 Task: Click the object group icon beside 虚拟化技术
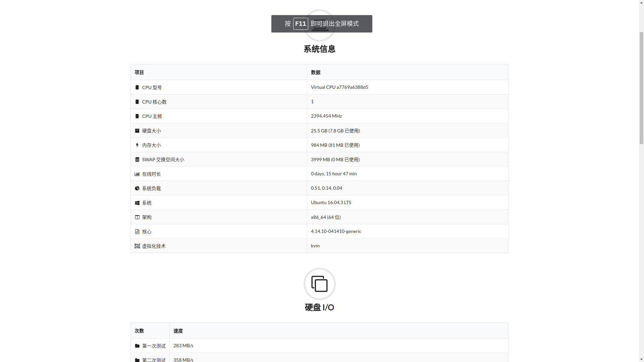(x=137, y=246)
